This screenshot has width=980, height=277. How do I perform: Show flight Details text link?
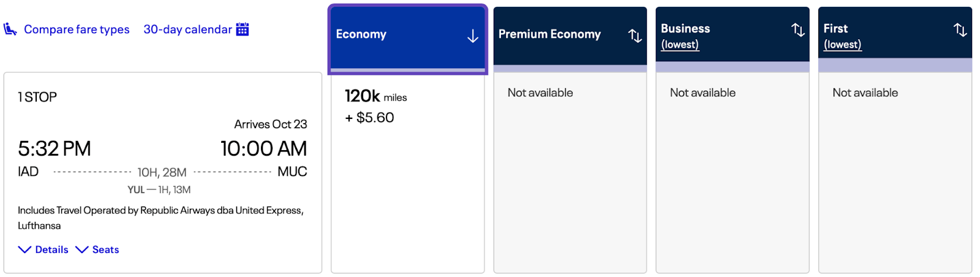(x=51, y=249)
